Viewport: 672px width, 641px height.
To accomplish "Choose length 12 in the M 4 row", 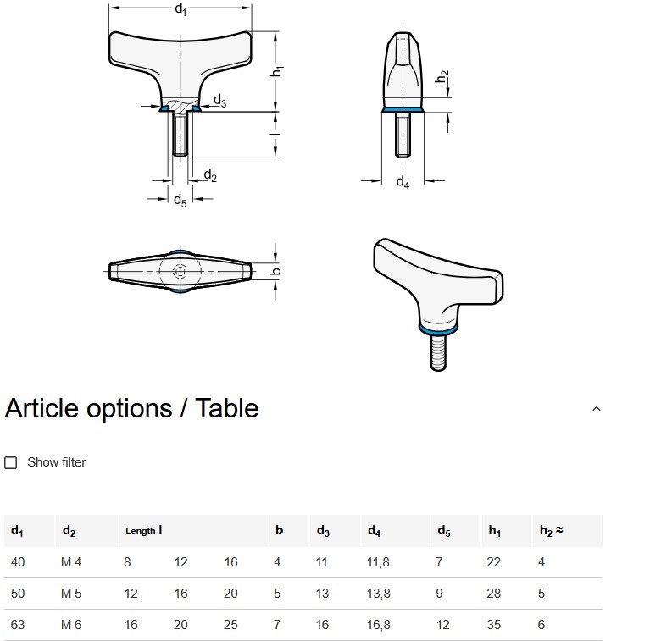I will tap(180, 562).
